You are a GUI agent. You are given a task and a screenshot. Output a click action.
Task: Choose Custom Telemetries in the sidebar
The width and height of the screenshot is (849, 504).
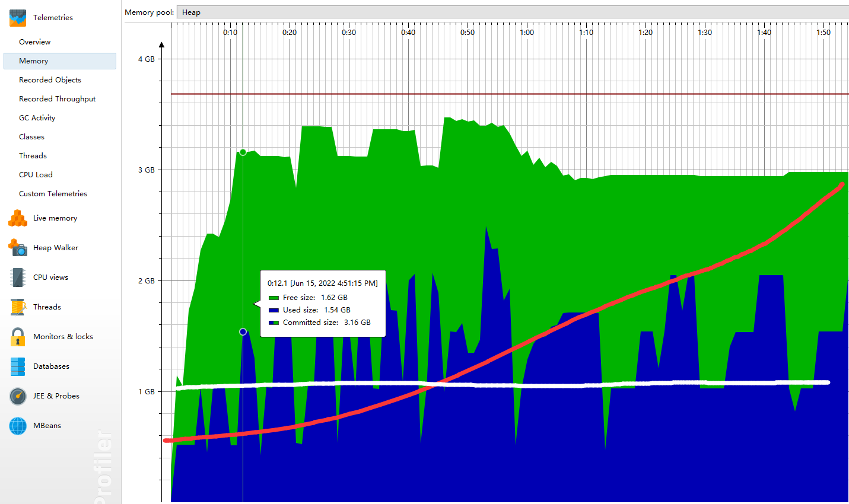[53, 194]
